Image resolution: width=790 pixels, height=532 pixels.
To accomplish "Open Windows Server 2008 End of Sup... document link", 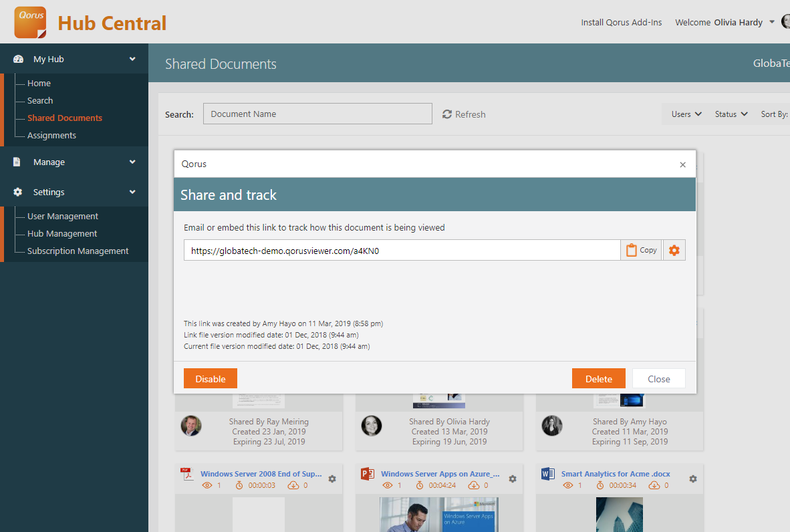I will pyautogui.click(x=261, y=474).
